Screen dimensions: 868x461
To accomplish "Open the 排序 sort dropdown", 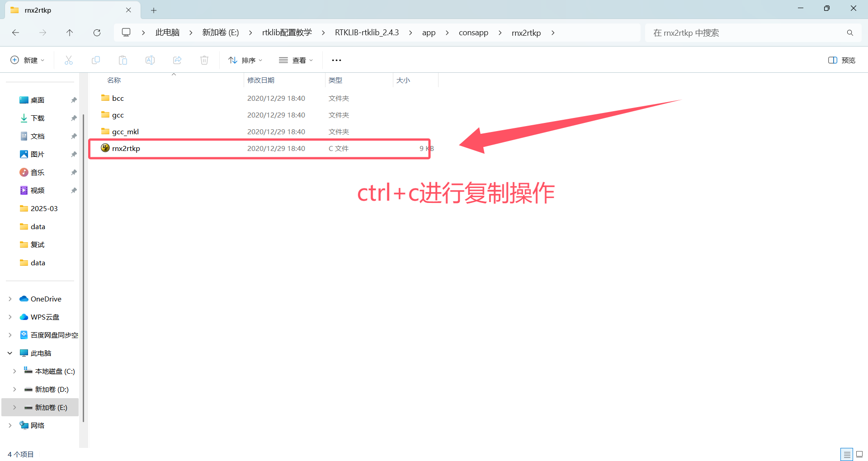I will 245,60.
